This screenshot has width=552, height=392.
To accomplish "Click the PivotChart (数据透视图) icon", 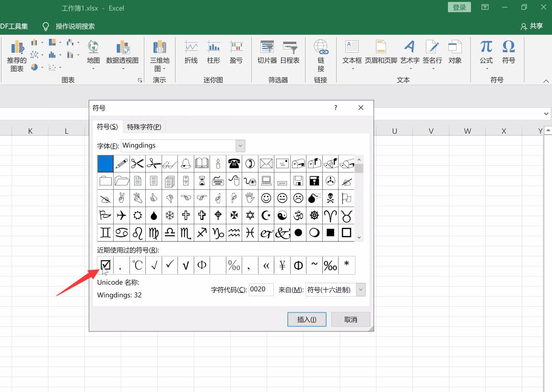I will (x=122, y=47).
